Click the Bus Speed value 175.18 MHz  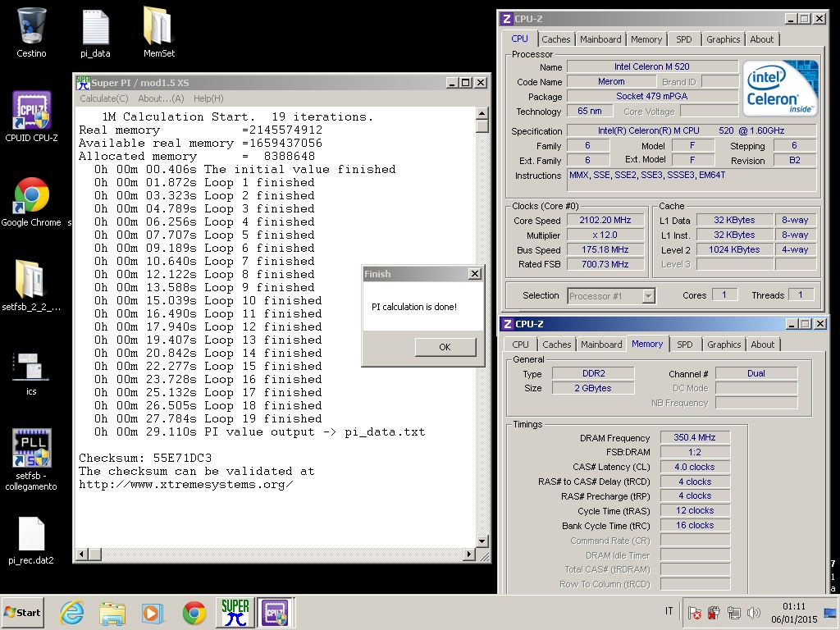tap(605, 249)
